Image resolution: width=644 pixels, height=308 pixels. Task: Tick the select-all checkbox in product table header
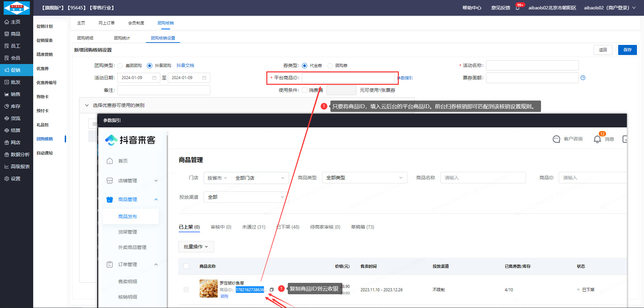tap(186, 266)
